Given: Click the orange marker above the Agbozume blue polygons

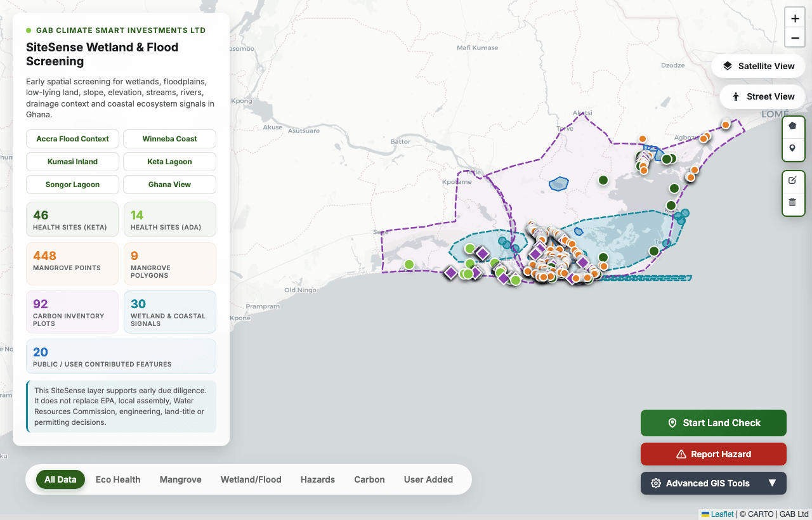Looking at the screenshot, I should point(643,139).
